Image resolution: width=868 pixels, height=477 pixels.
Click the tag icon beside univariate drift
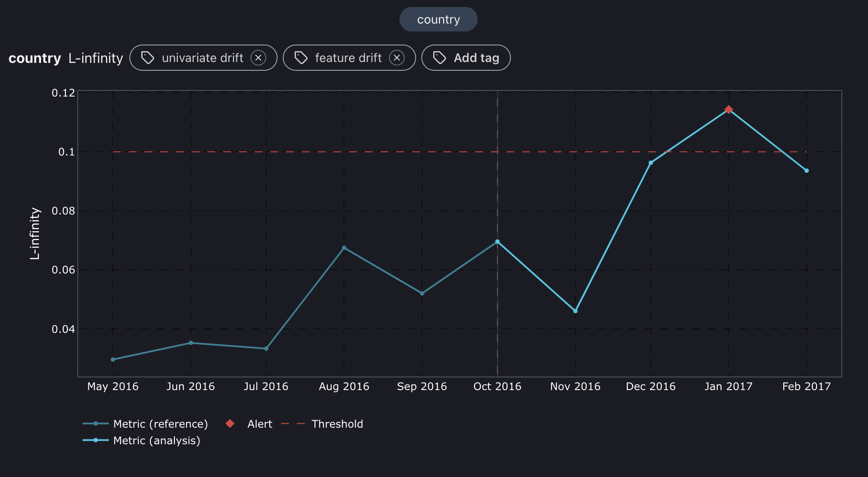point(148,58)
